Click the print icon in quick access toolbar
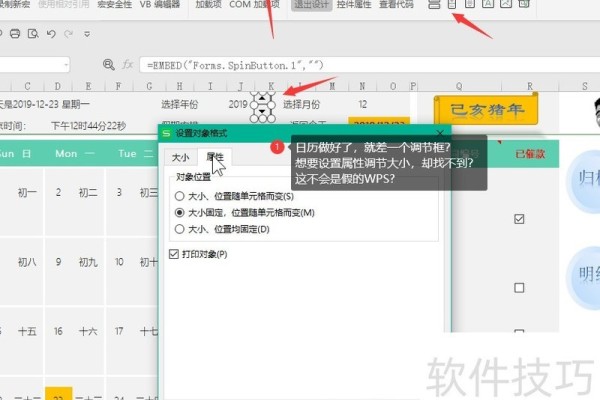Viewport: 600px width, 400px height. click(15, 34)
